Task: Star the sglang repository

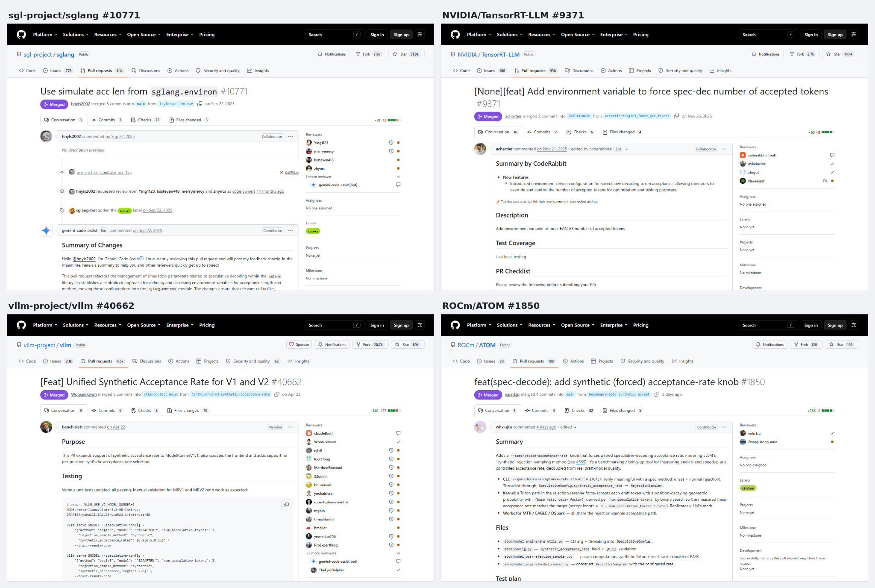Action: (406, 54)
